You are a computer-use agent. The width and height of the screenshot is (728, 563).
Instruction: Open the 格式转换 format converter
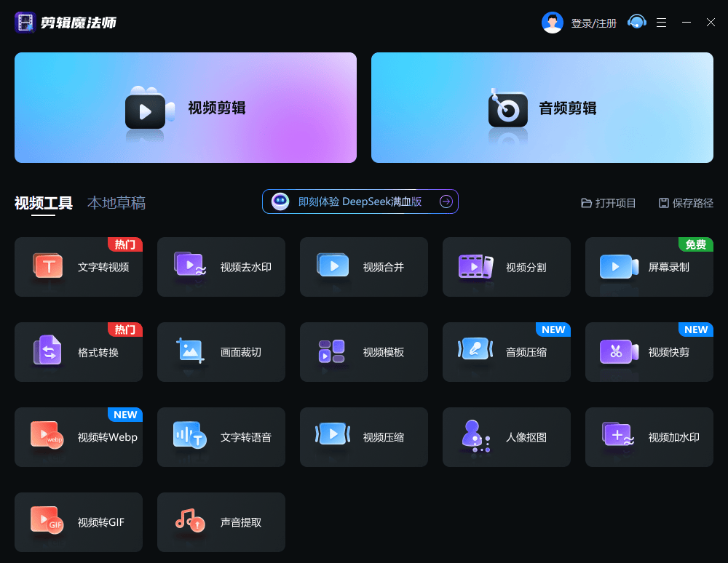pos(79,352)
